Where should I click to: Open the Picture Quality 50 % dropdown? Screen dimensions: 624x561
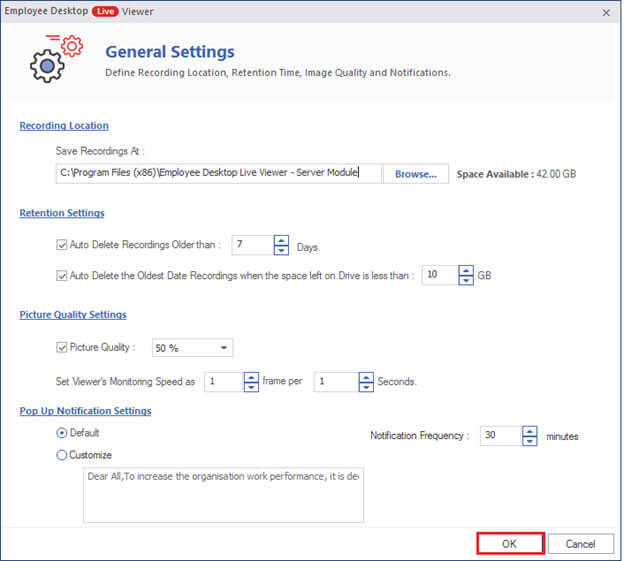tap(192, 348)
